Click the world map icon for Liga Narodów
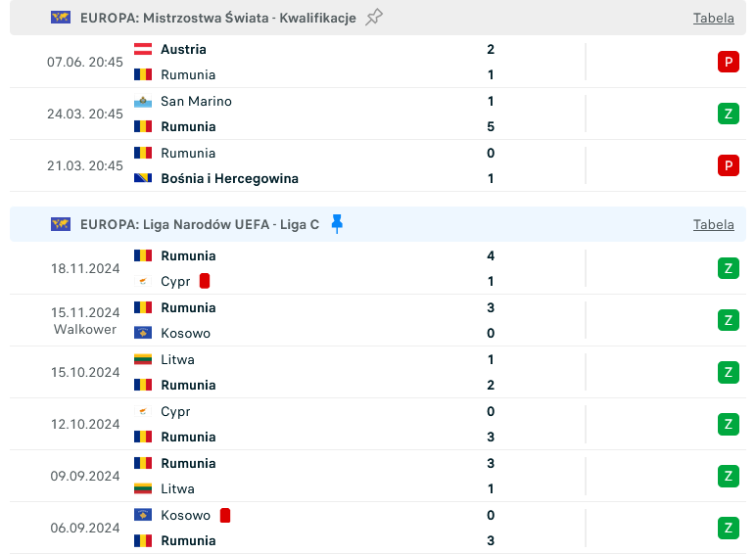This screenshot has height=554, width=756. point(61,224)
